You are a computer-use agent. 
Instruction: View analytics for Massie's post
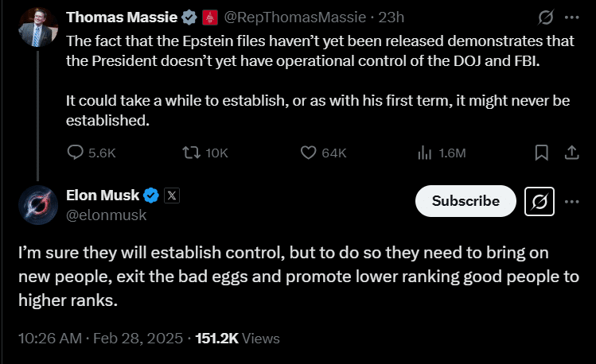(x=425, y=153)
